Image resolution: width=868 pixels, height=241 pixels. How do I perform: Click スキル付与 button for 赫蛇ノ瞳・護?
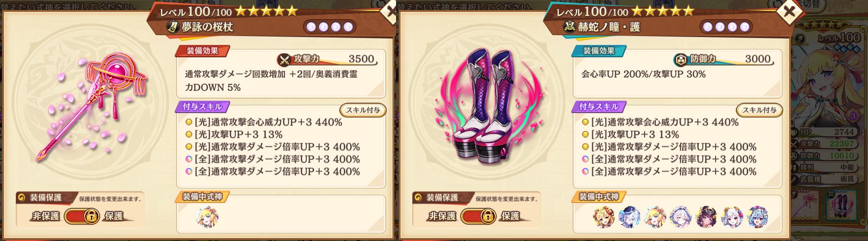point(759,110)
